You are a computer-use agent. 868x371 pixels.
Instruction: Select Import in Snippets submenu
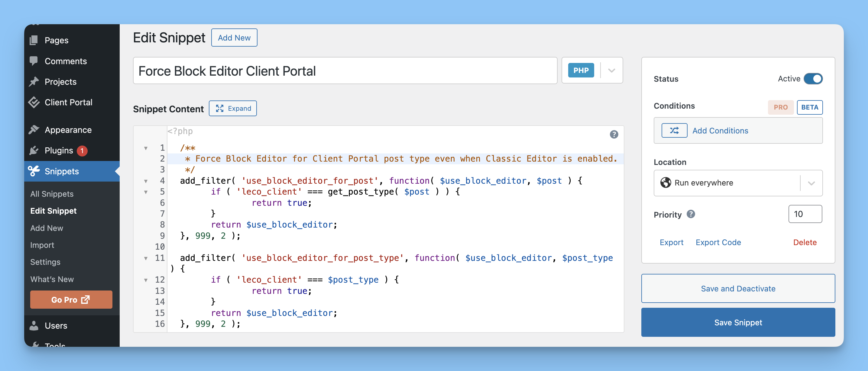42,245
